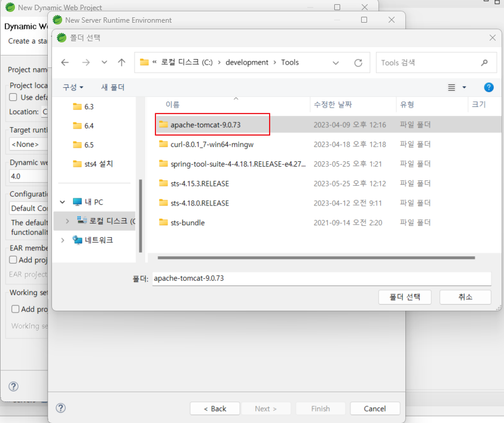Change view layout icon
Image resolution: width=504 pixels, height=423 pixels.
[451, 87]
